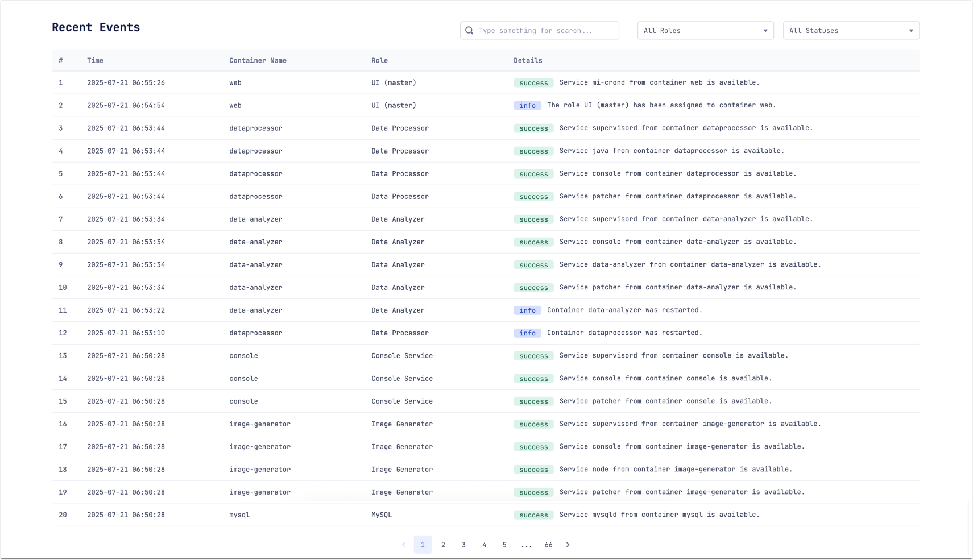
Task: Navigate to page 5
Action: pyautogui.click(x=504, y=545)
